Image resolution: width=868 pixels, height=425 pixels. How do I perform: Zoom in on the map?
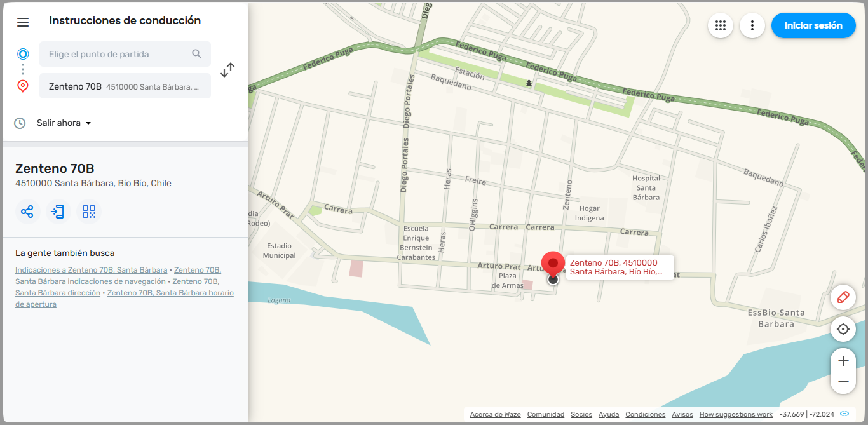point(843,361)
